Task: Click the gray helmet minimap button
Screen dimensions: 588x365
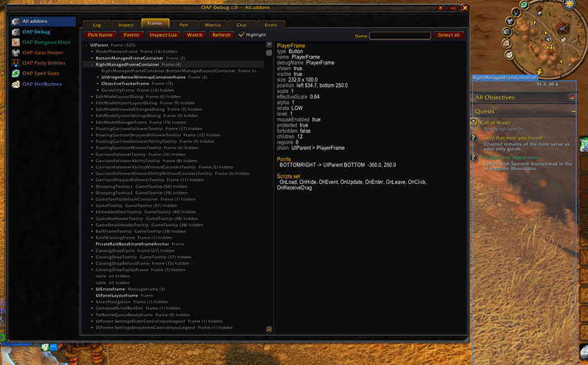Action: pos(507,32)
